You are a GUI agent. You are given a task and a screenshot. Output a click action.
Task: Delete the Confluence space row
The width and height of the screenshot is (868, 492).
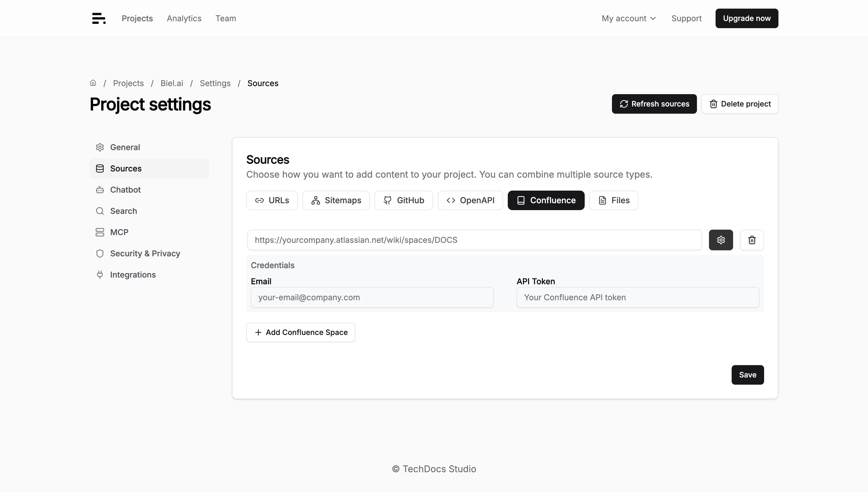click(752, 240)
